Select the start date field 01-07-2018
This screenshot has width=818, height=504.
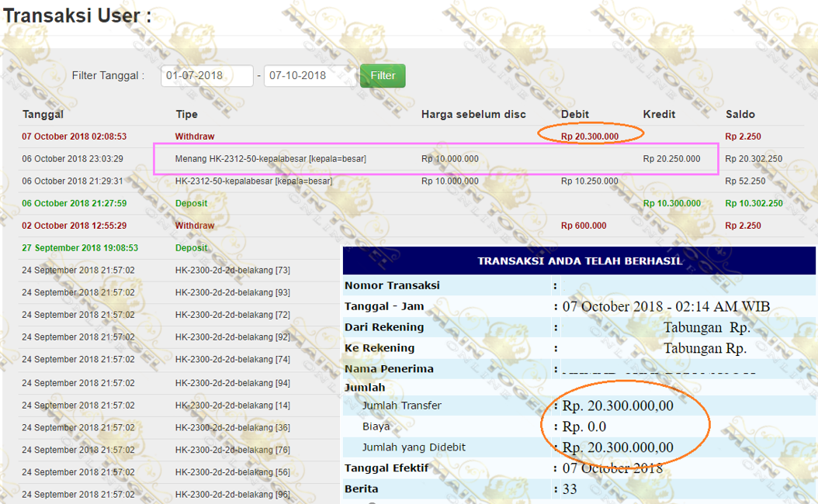coord(206,76)
